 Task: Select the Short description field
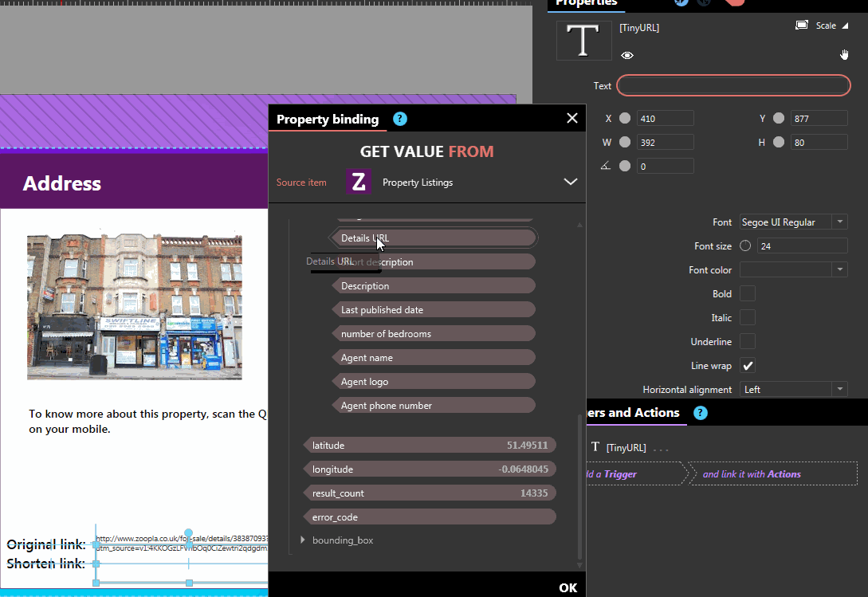point(434,261)
